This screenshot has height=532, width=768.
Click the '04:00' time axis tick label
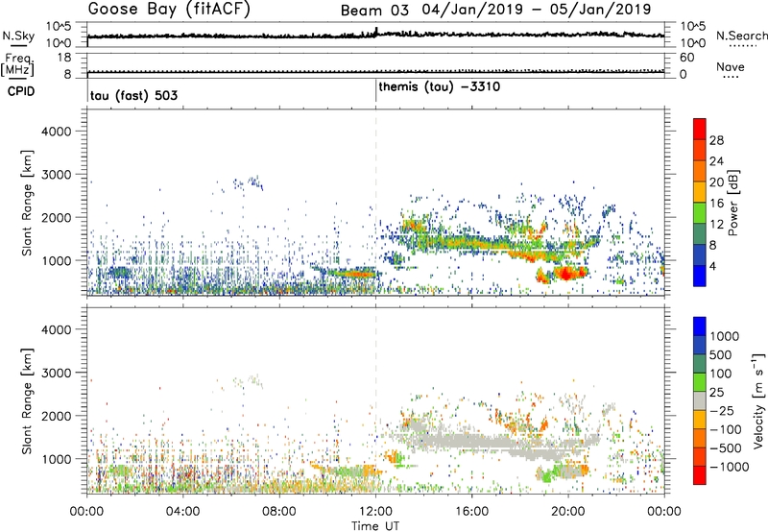(183, 512)
